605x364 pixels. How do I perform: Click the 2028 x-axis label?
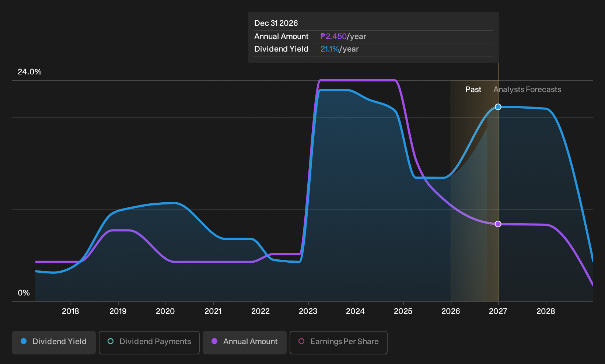coord(546,311)
